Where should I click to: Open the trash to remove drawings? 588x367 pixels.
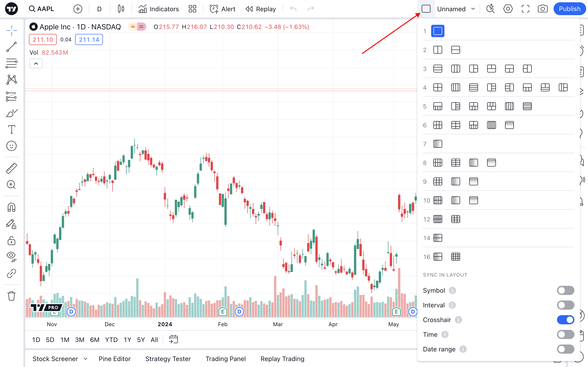coord(11,296)
